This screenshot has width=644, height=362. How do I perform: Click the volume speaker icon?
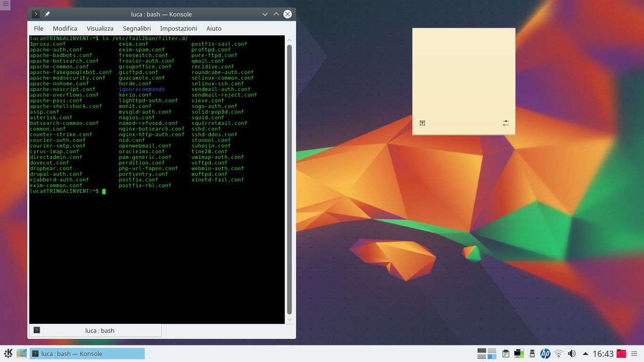[x=572, y=354]
